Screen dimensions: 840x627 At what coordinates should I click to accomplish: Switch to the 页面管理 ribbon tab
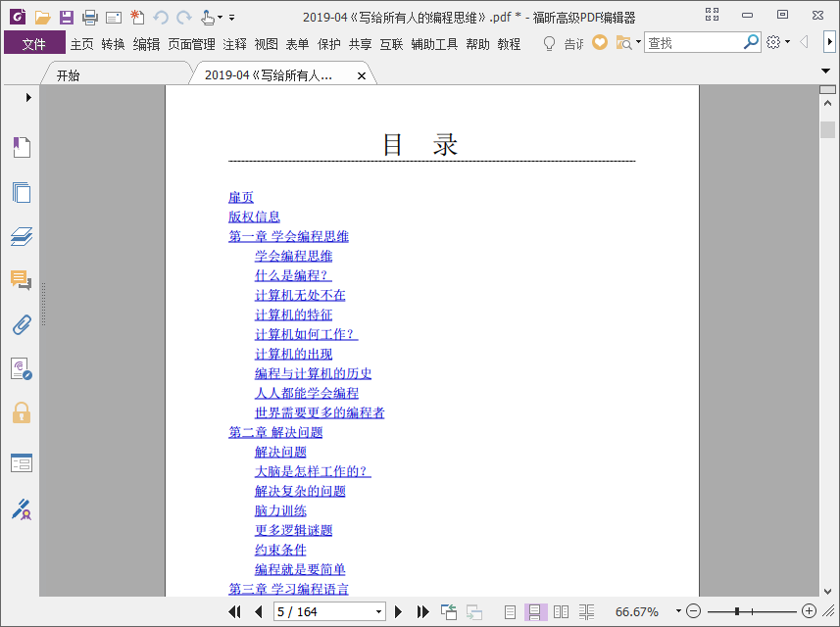point(191,44)
